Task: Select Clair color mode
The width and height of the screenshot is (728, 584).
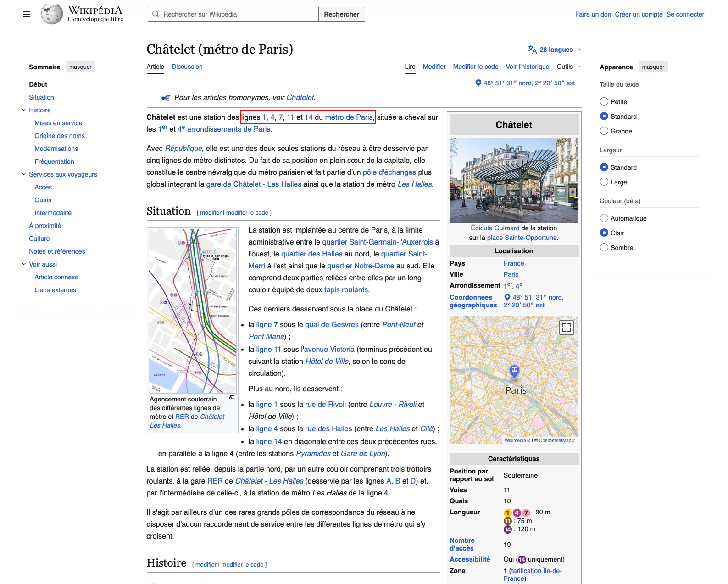Action: point(604,233)
